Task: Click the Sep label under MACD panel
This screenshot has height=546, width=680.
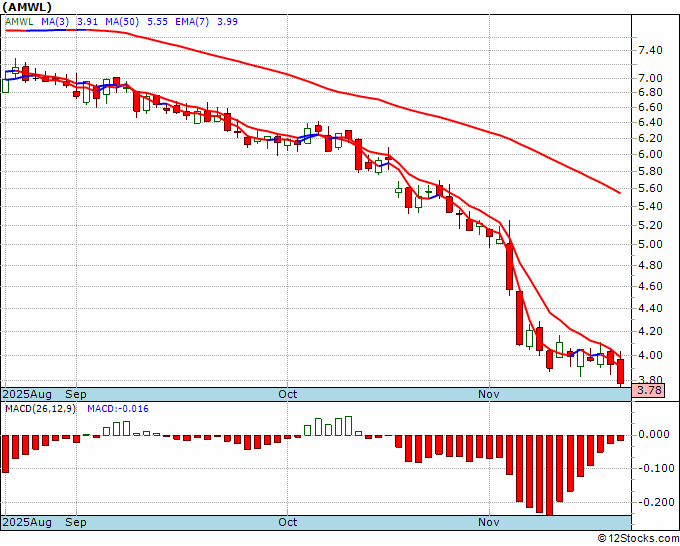Action: [76, 522]
